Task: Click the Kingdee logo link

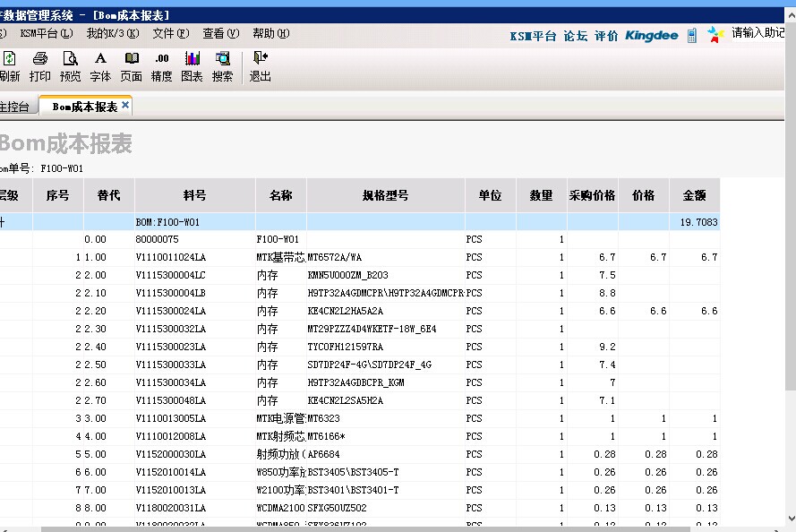Action: point(651,36)
